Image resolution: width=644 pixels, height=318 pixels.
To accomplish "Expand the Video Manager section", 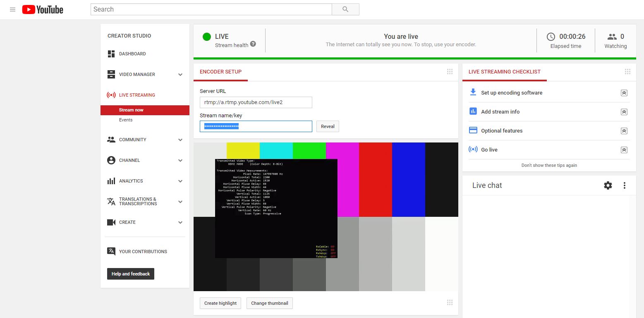I will pos(180,75).
